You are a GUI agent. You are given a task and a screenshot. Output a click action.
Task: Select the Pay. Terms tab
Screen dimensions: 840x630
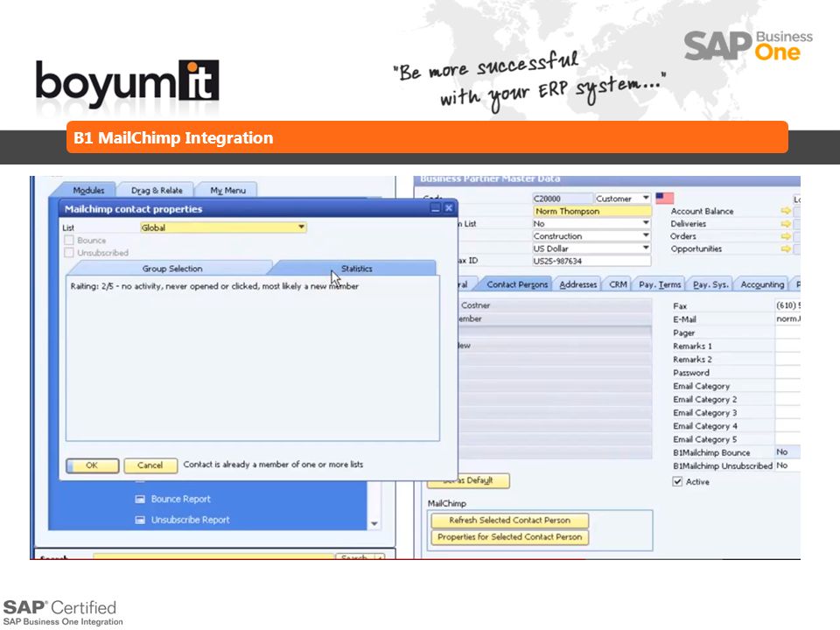click(x=660, y=284)
